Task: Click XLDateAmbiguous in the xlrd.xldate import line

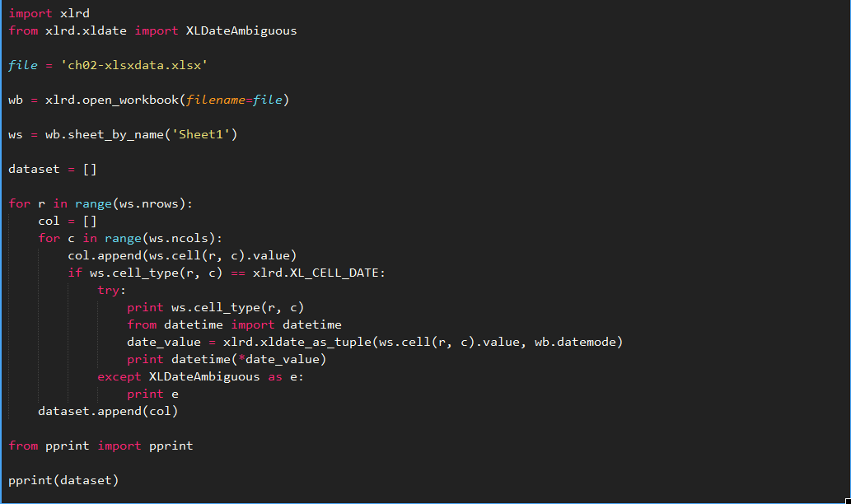Action: tap(241, 30)
